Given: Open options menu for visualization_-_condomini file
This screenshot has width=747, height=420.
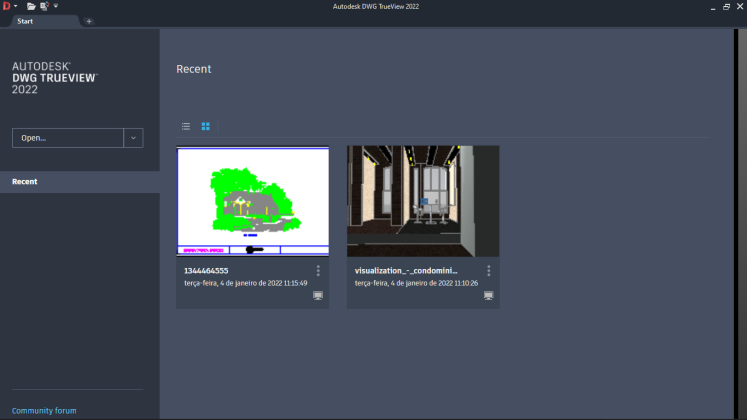Looking at the screenshot, I should coord(489,270).
